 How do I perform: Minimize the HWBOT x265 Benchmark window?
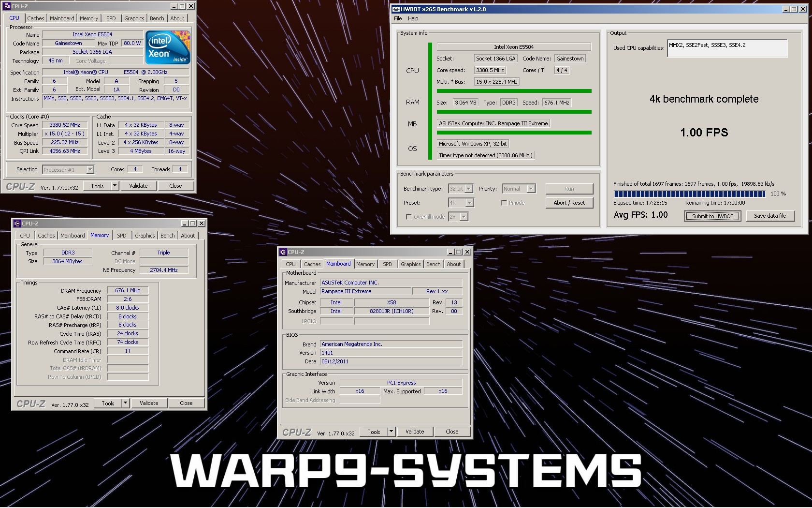tap(786, 9)
